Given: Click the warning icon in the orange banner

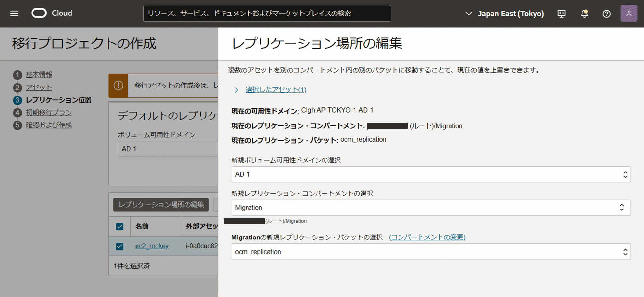Looking at the screenshot, I should tap(118, 86).
